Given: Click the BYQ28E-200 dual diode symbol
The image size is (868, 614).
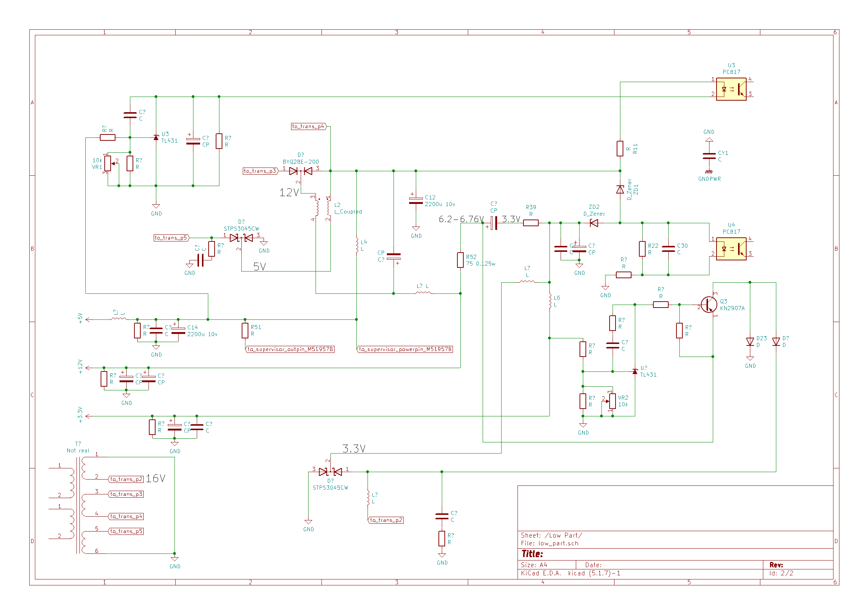Looking at the screenshot, I should [301, 171].
